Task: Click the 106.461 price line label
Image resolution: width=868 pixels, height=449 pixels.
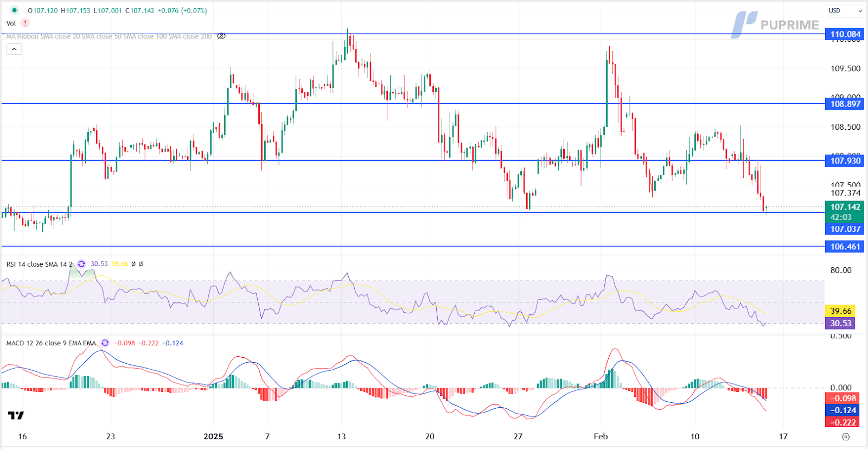Action: (x=845, y=246)
